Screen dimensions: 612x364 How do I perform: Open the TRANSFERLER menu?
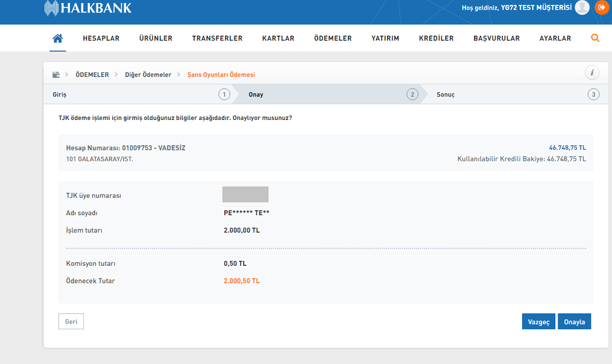pyautogui.click(x=218, y=38)
